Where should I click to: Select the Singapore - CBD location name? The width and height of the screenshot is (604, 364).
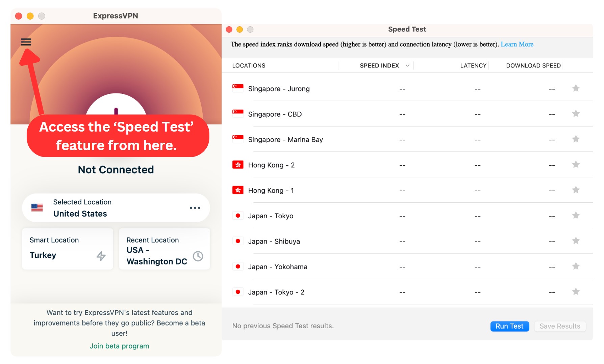(275, 114)
